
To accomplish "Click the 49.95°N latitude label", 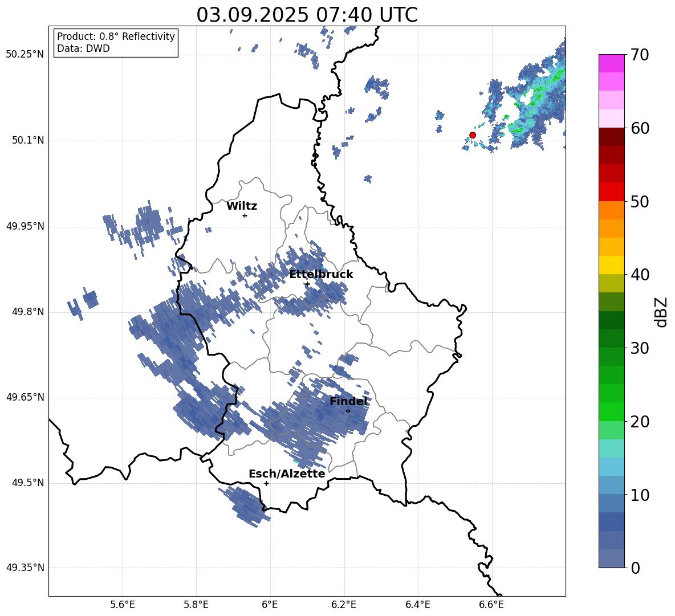I will point(25,226).
